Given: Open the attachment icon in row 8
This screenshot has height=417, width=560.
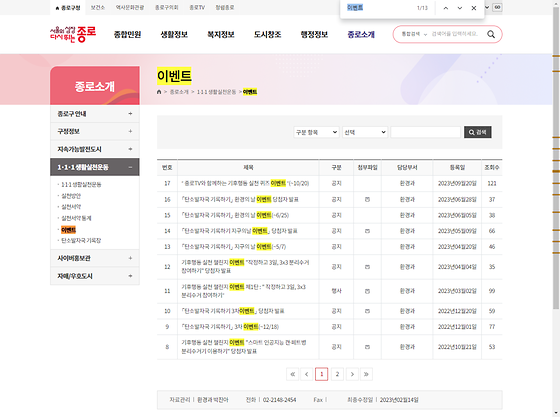Looking at the screenshot, I should point(367,347).
